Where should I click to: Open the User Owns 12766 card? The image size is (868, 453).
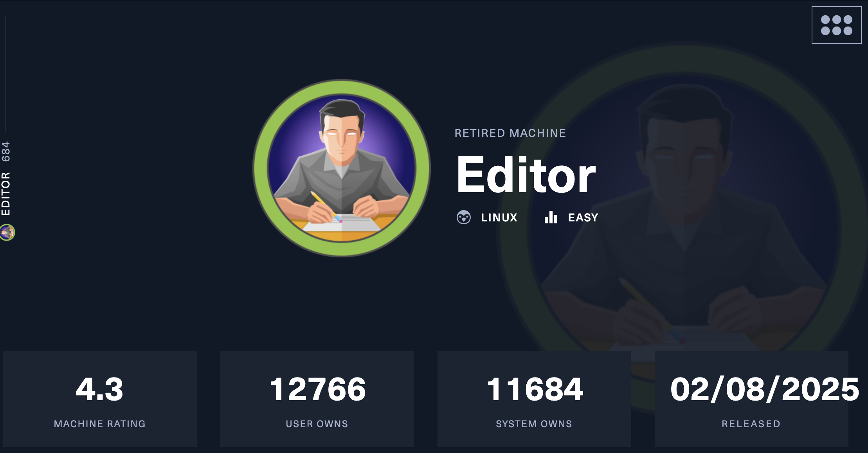tap(317, 399)
